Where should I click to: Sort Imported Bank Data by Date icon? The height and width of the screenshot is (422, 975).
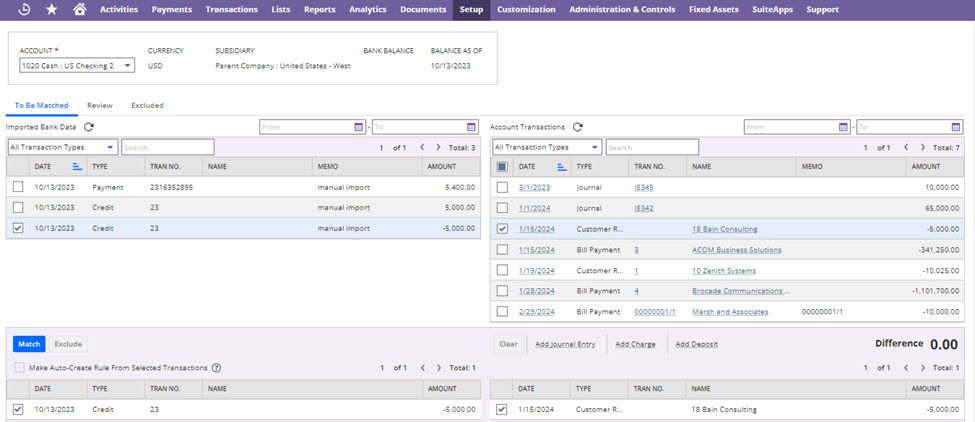[77, 167]
